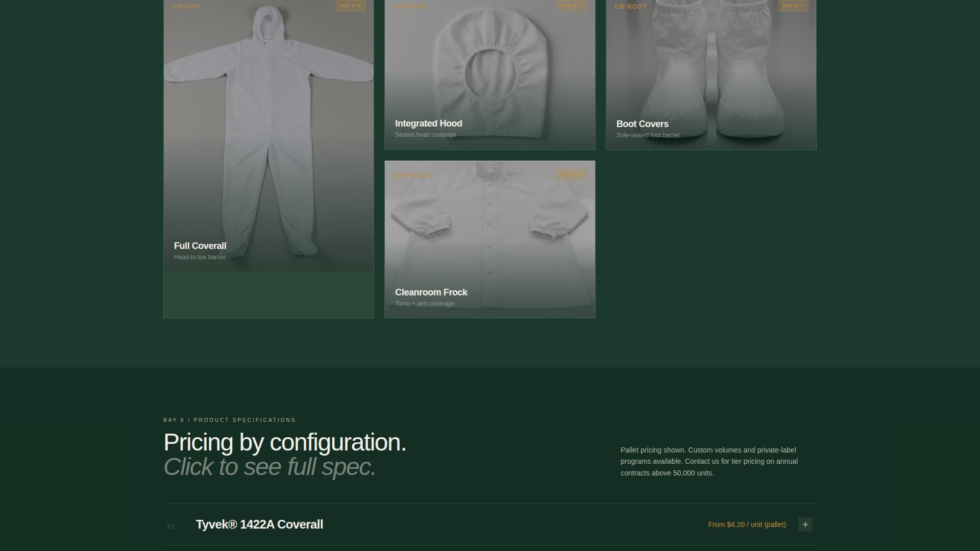Expand the Tyvek® 1422A Coverall spec row
The image size is (980, 551).
click(x=805, y=524)
